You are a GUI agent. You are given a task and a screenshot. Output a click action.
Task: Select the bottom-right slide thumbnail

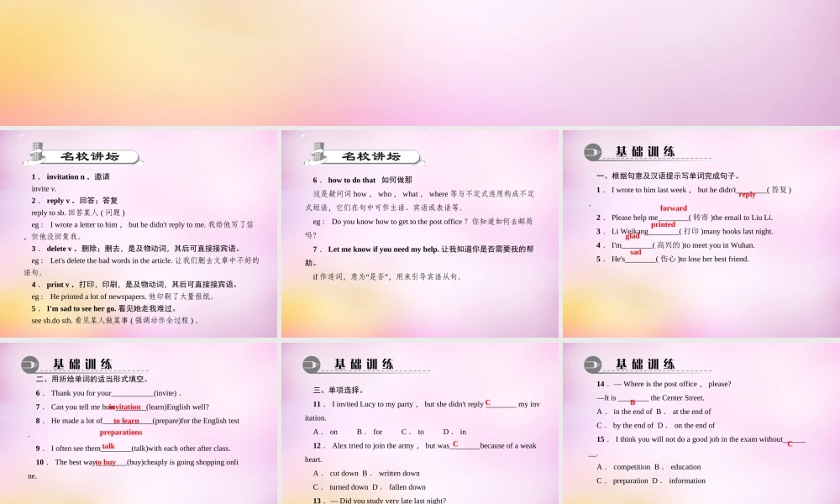click(x=701, y=420)
